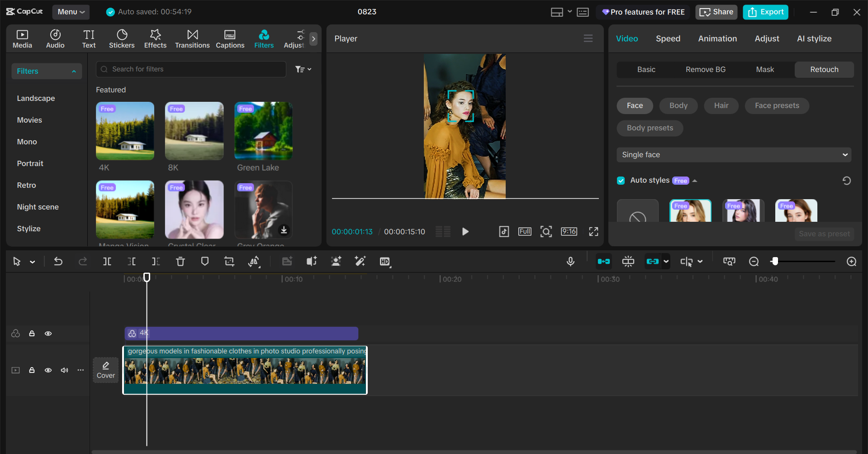Lock the main video track
The image size is (868, 454).
(32, 370)
